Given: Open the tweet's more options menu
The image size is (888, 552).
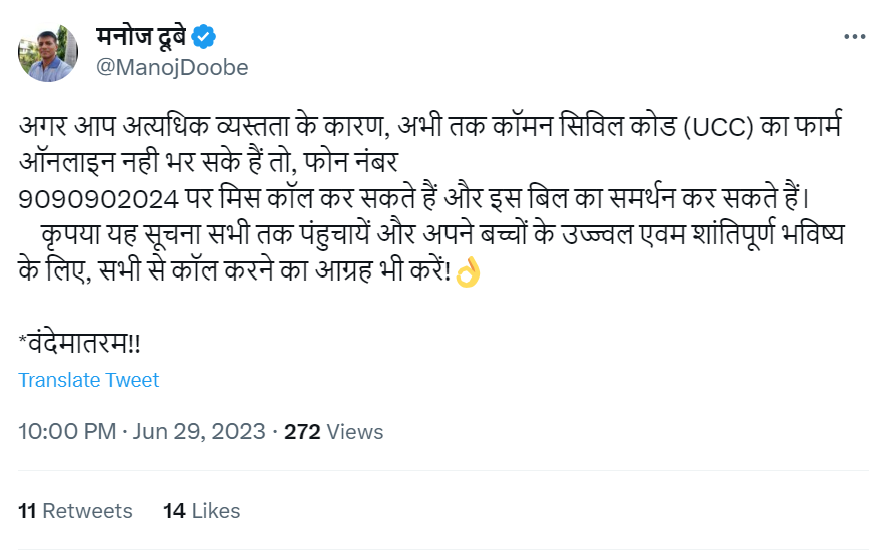Looking at the screenshot, I should tap(854, 37).
